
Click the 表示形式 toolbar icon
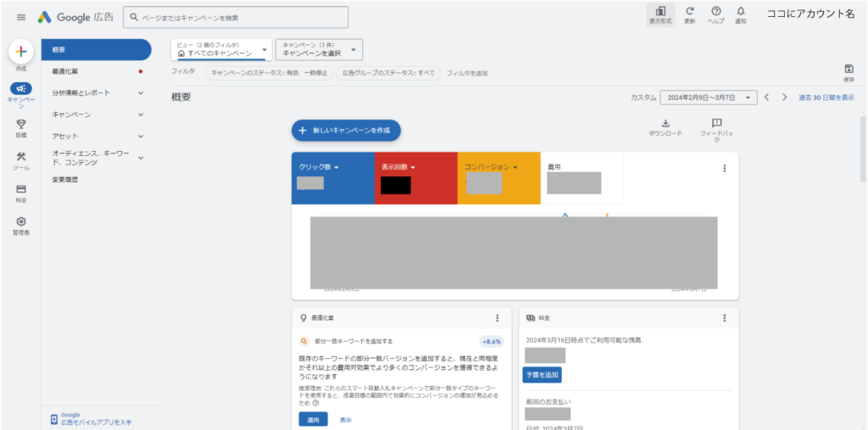[x=660, y=15]
